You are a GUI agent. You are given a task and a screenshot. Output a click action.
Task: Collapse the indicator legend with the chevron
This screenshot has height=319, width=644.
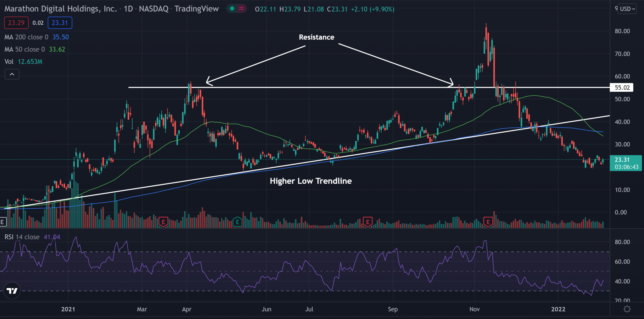(12, 74)
